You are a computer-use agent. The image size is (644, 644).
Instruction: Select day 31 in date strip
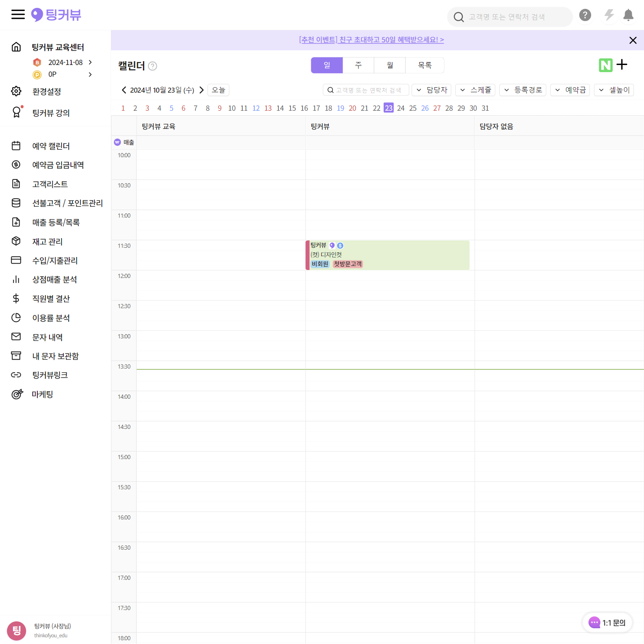pos(485,108)
